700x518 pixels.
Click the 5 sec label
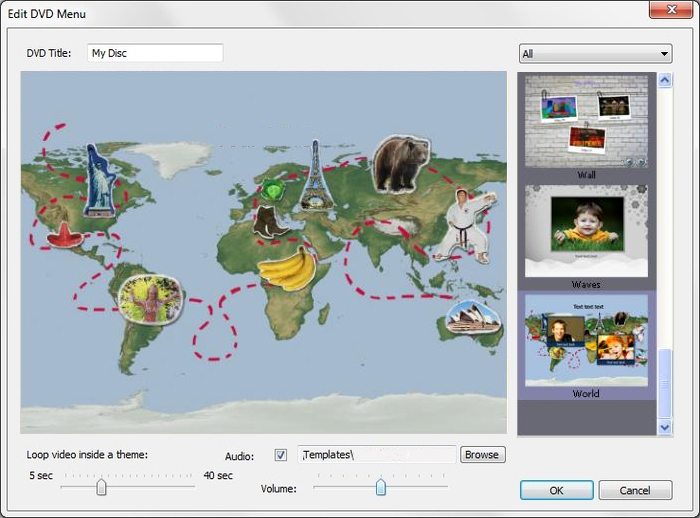41,476
